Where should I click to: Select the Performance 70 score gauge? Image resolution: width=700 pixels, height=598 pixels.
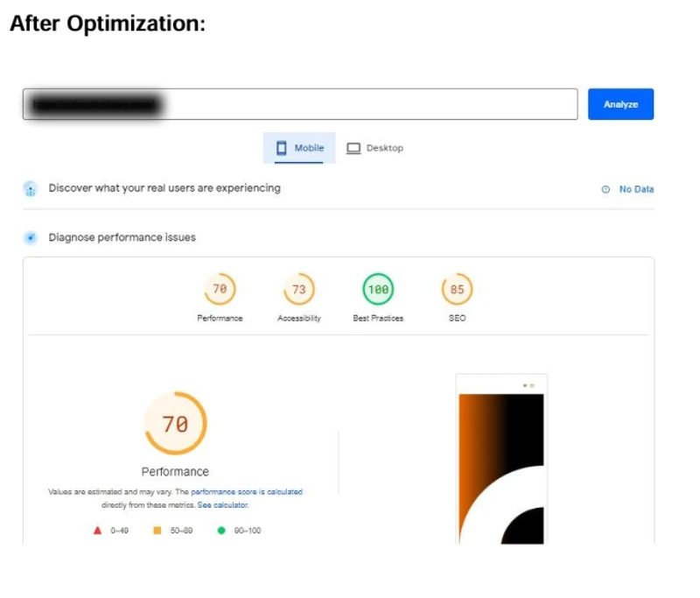click(220, 289)
